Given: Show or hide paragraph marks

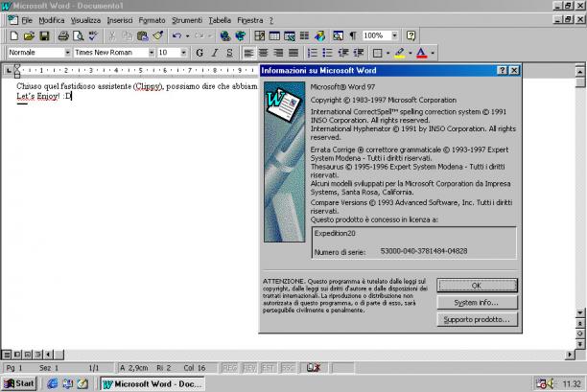Looking at the screenshot, I should tap(353, 35).
